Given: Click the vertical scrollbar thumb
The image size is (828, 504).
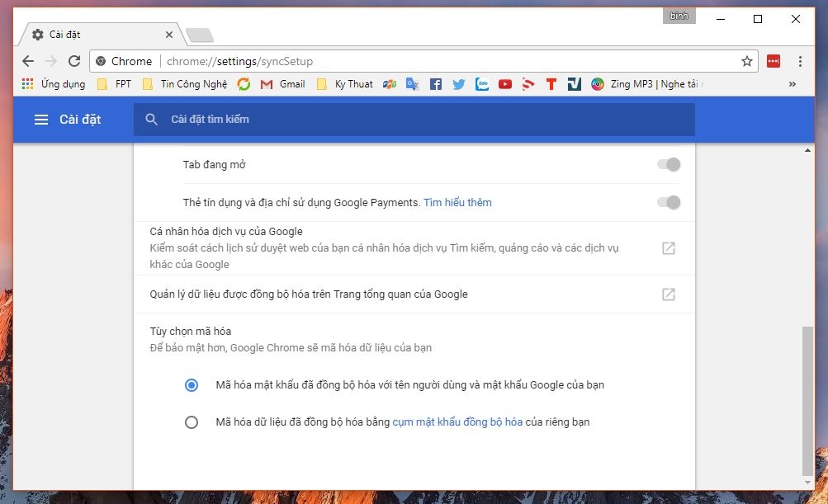Looking at the screenshot, I should (x=807, y=401).
